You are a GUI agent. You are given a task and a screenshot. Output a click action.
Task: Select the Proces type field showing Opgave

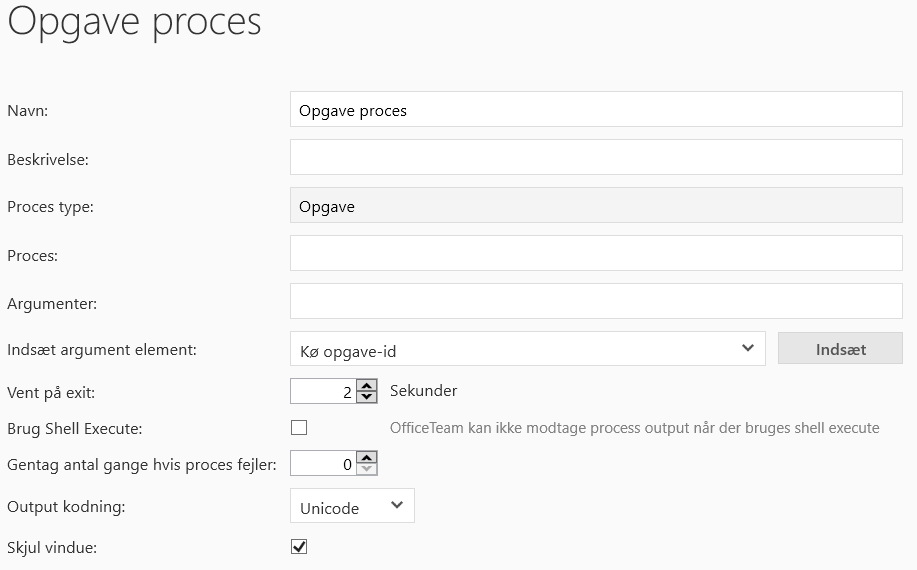[596, 207]
